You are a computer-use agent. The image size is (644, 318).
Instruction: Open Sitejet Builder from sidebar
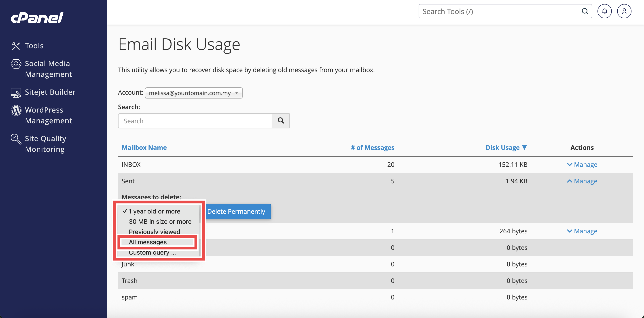click(50, 92)
